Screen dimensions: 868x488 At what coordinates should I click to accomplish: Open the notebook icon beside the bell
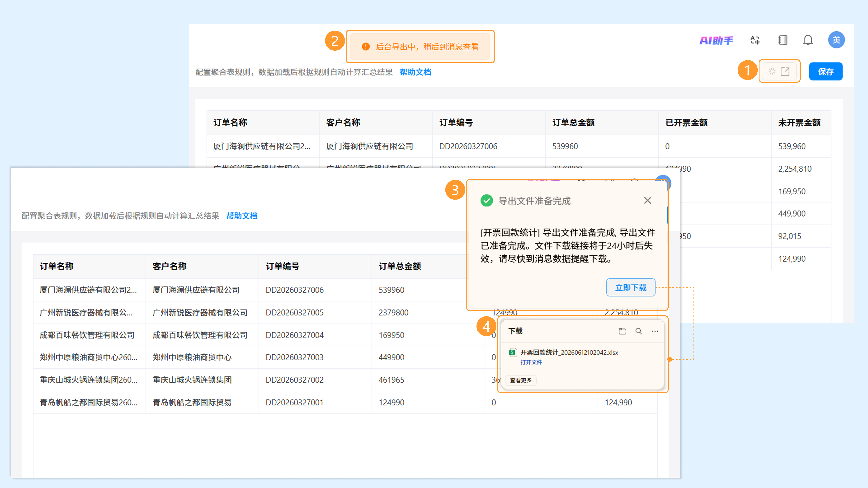click(x=783, y=40)
